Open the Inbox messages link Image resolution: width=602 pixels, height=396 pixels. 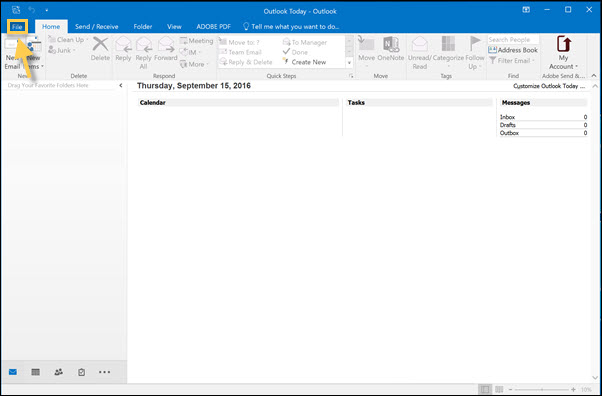[507, 117]
